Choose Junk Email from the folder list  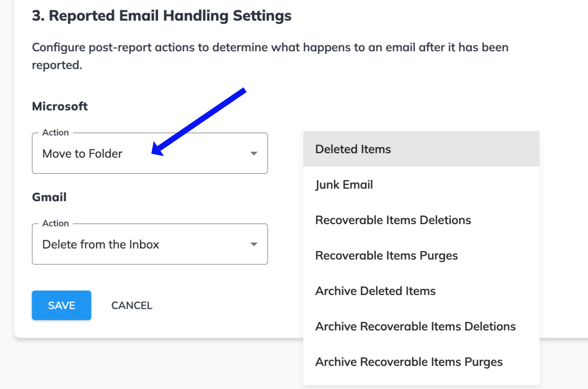click(x=344, y=184)
